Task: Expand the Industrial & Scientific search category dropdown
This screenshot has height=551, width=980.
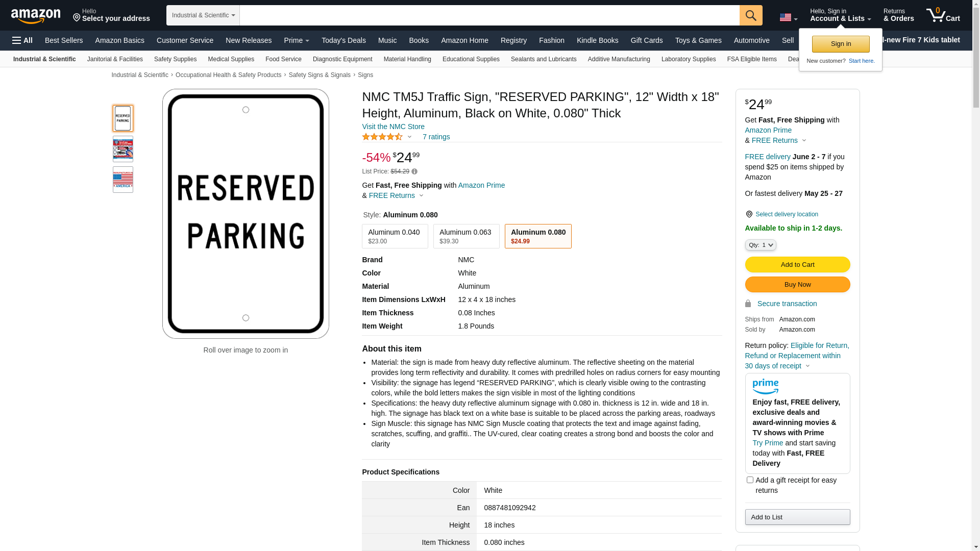Action: (x=203, y=15)
